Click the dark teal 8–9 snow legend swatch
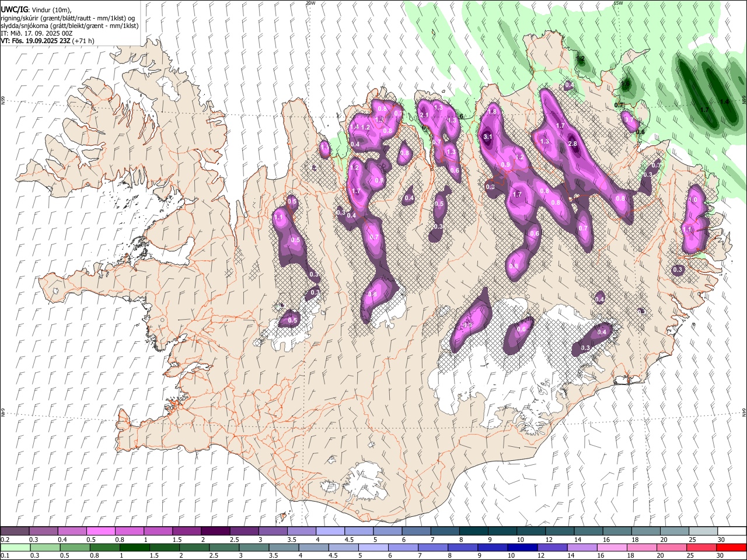Screen dimensions: 747x560 [473, 531]
